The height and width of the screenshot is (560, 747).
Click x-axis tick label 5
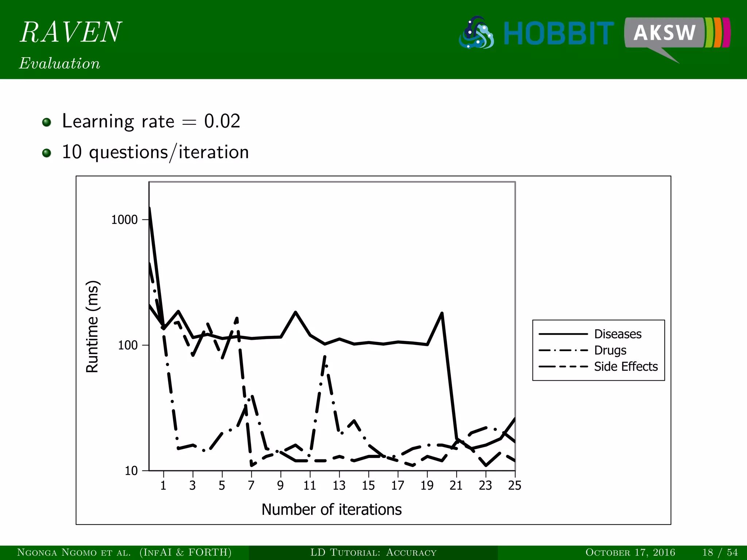pos(222,485)
